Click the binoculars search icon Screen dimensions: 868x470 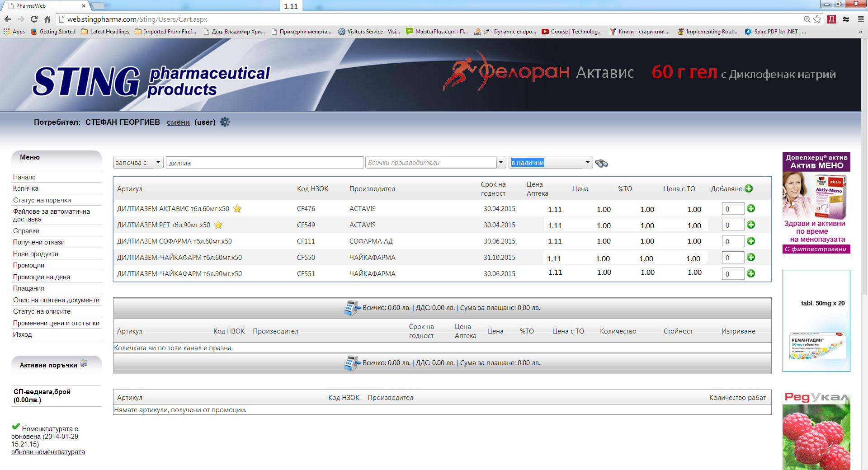coord(601,163)
